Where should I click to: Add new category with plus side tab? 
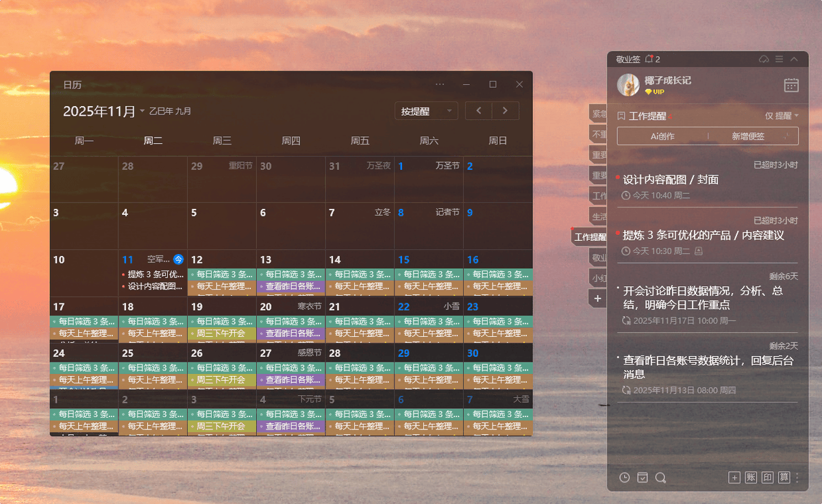tap(597, 299)
